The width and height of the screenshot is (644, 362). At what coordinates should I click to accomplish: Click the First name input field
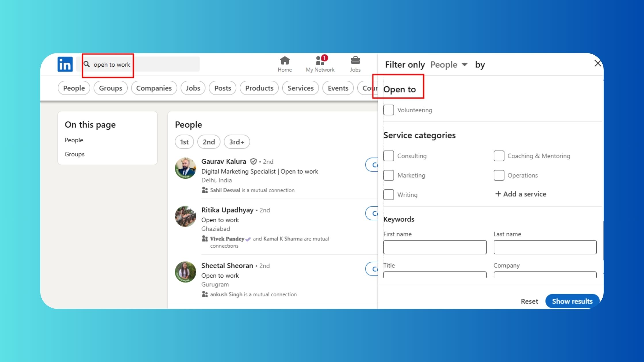click(x=435, y=247)
